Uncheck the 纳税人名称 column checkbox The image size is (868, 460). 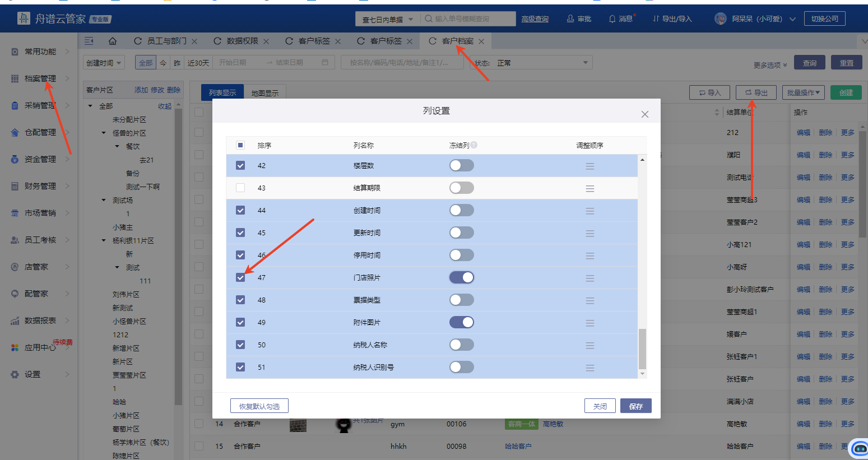(x=240, y=345)
